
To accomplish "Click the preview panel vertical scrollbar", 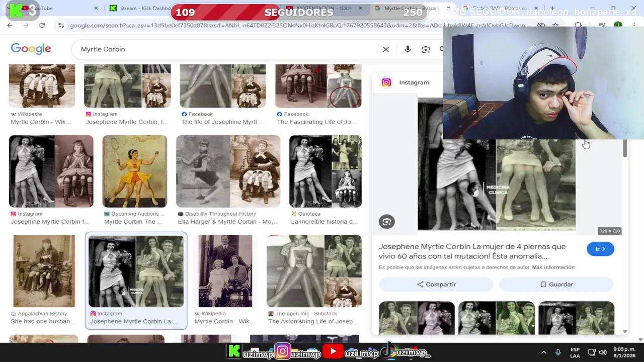I will pos(625,149).
